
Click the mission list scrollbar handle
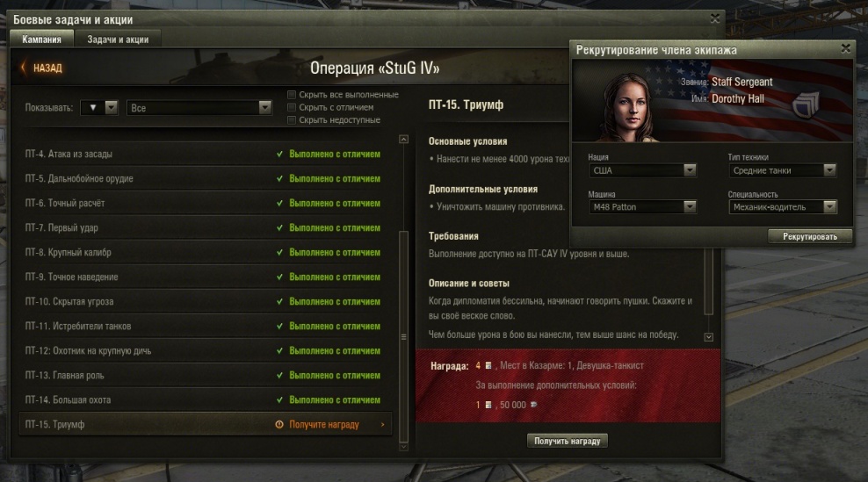point(403,336)
